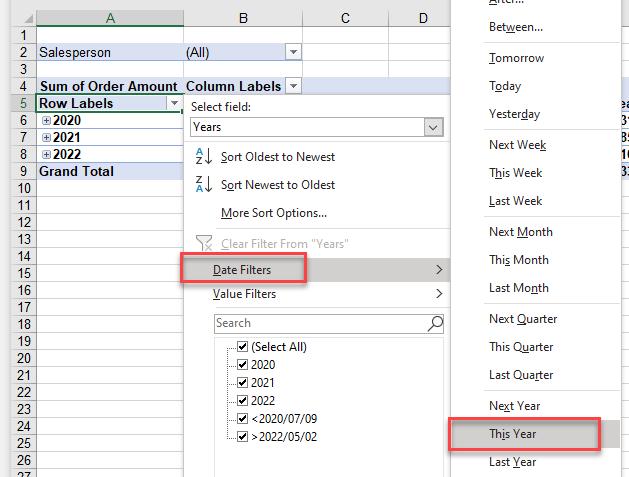Screen dimensions: 629x477
Task: Expand the 2020 row group
Action: 46,121
